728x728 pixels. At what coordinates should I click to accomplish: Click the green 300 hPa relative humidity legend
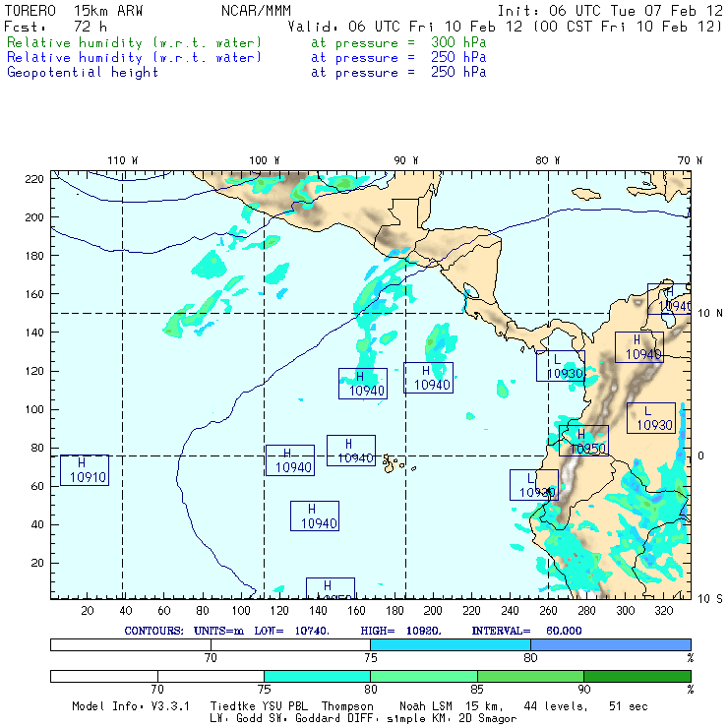(x=135, y=43)
